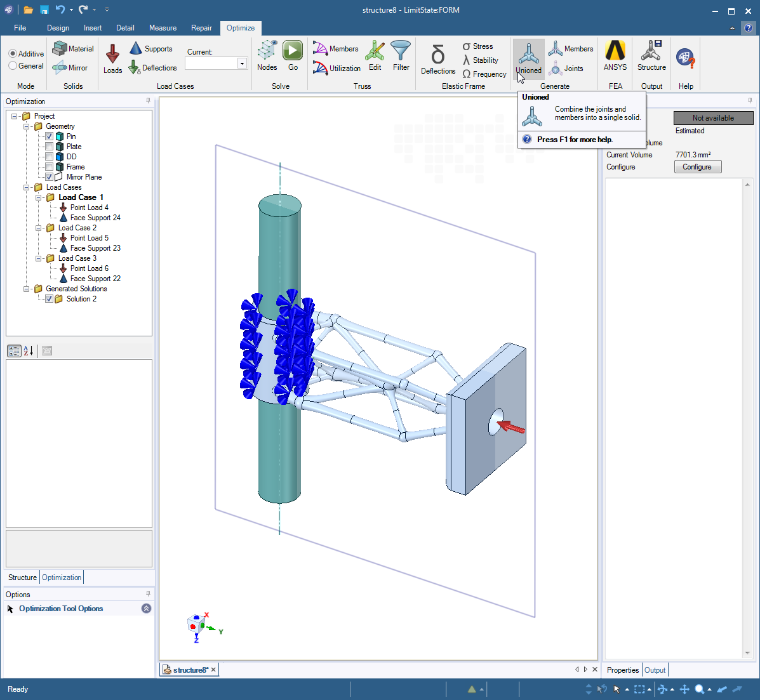Open the Truss Filter tool
Screen dimensions: 760x700
[x=401, y=56]
